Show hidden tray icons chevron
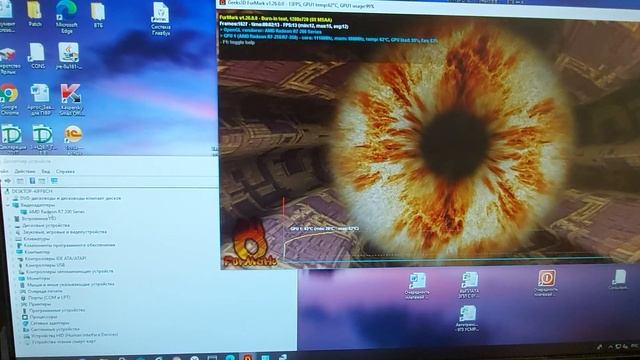This screenshot has height=360, width=640. click(x=610, y=347)
